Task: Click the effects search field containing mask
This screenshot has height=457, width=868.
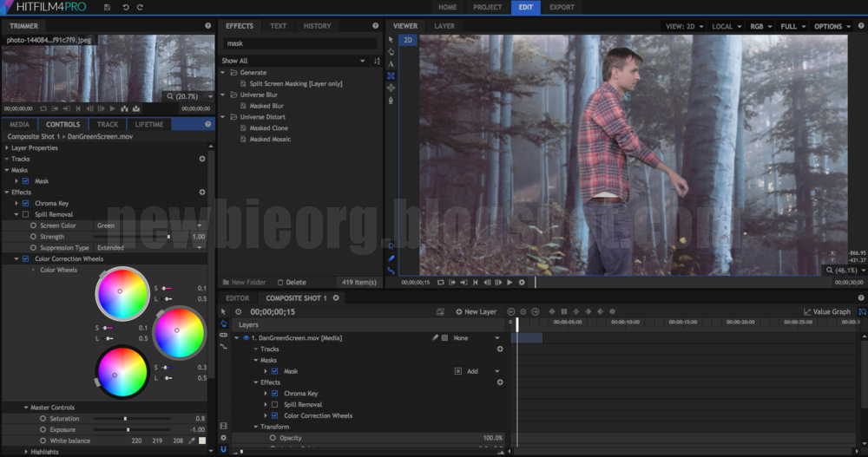Action: 300,43
